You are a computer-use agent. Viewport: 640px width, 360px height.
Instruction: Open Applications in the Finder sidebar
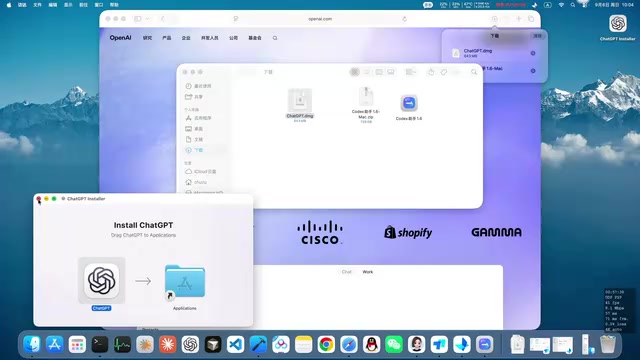tap(203, 118)
